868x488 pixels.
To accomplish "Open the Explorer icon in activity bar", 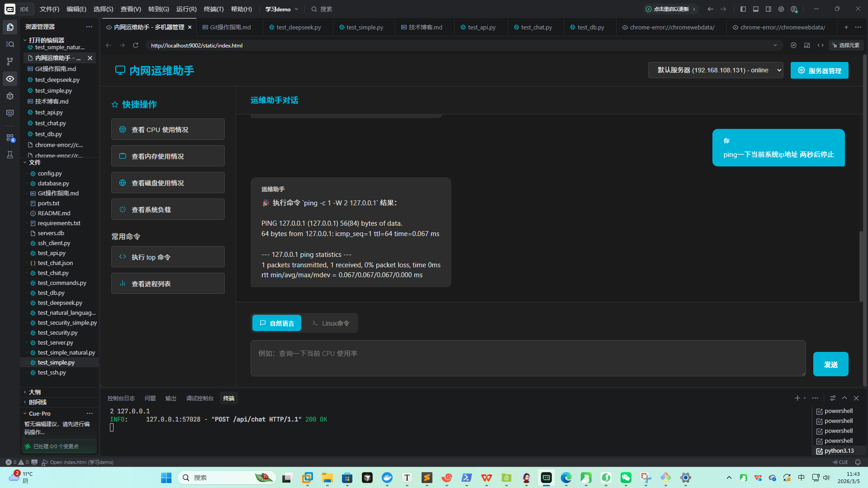I will 10,27.
